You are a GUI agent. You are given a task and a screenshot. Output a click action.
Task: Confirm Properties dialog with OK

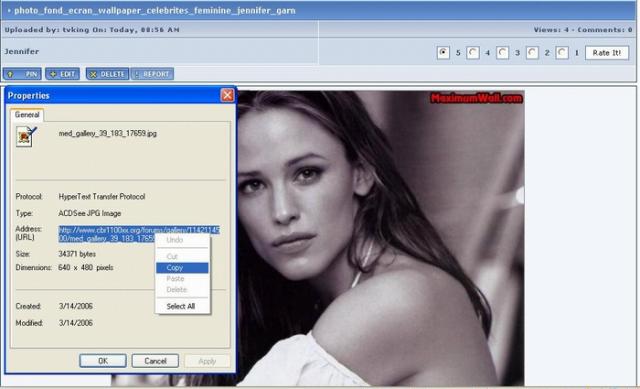103,361
